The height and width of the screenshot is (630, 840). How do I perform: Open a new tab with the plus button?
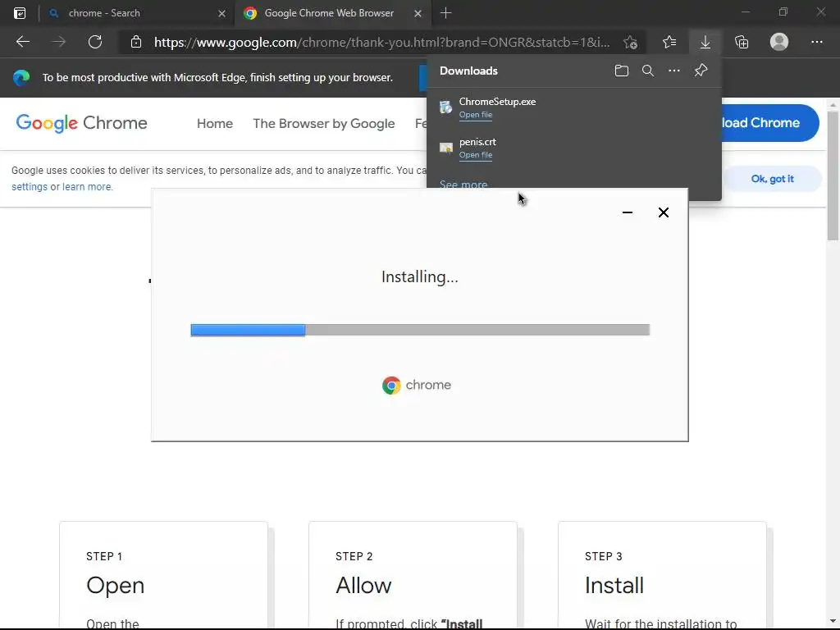pyautogui.click(x=445, y=13)
